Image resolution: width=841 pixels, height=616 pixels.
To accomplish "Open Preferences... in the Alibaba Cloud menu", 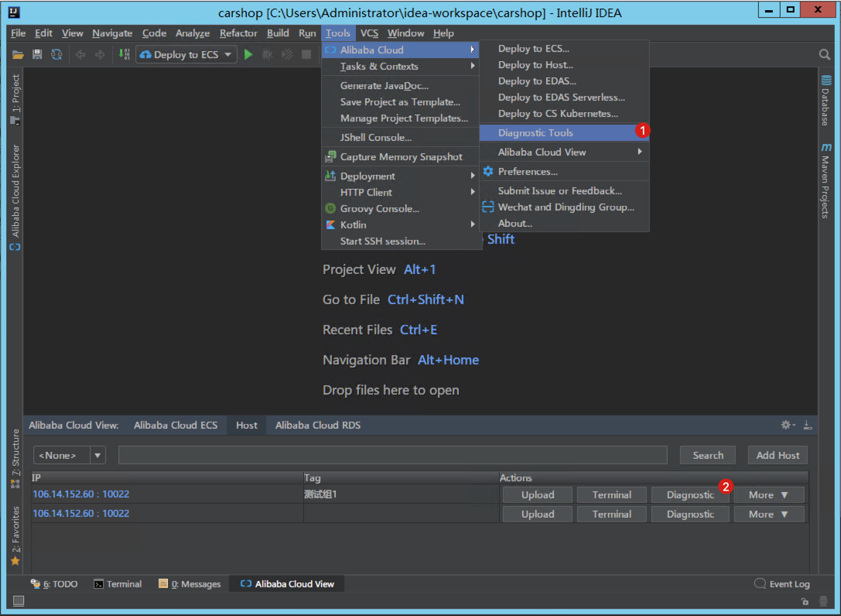I will click(564, 171).
